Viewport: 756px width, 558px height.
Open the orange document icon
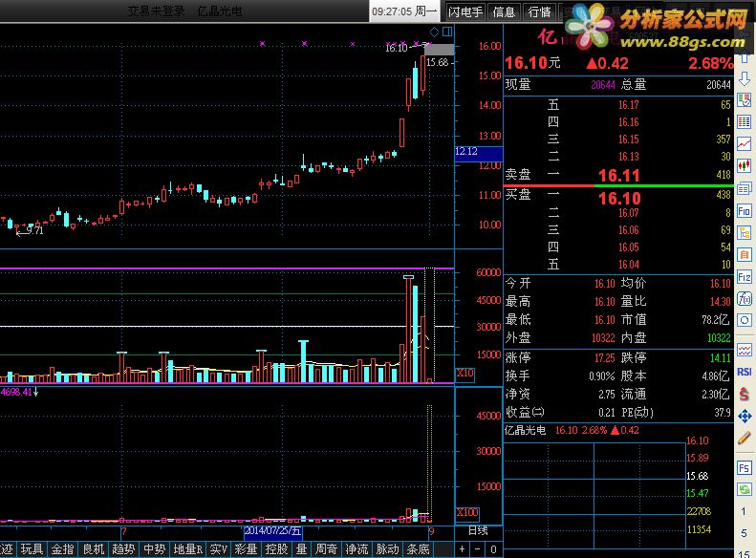(745, 254)
